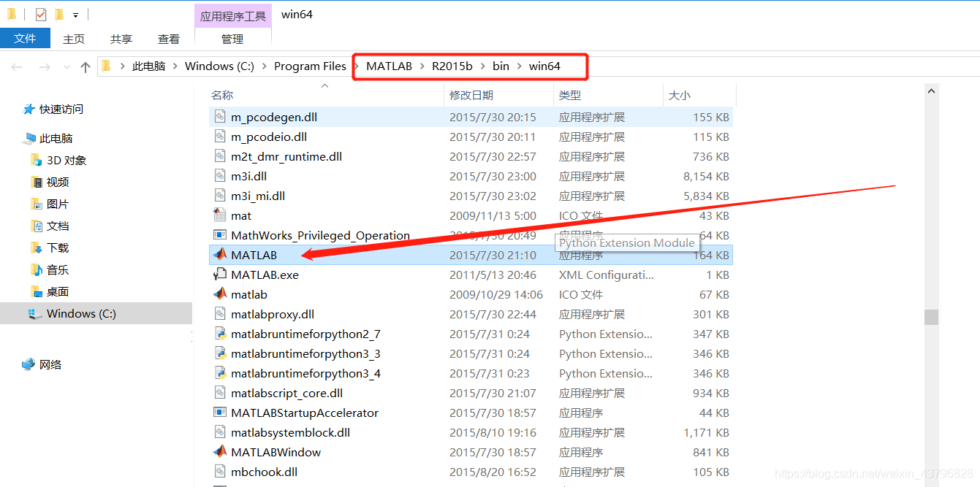Click properties icon in quick access toolbar
The width and height of the screenshot is (980, 487).
point(41,14)
